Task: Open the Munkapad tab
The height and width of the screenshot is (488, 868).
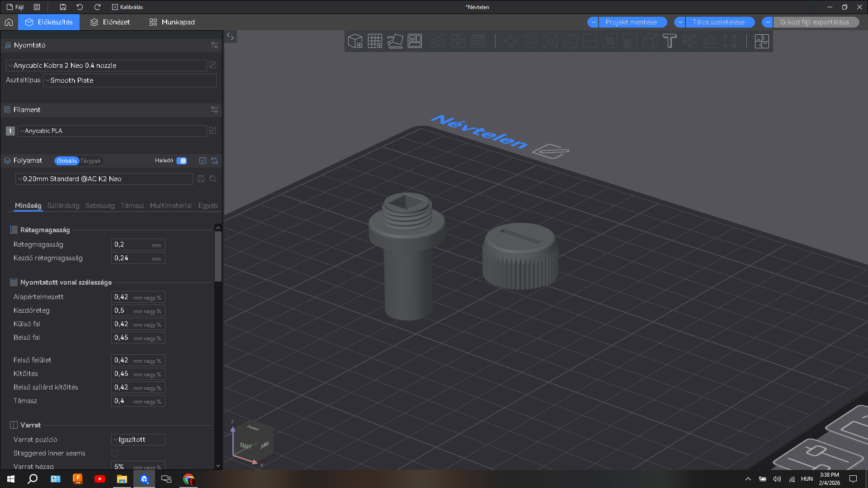Action: click(172, 22)
